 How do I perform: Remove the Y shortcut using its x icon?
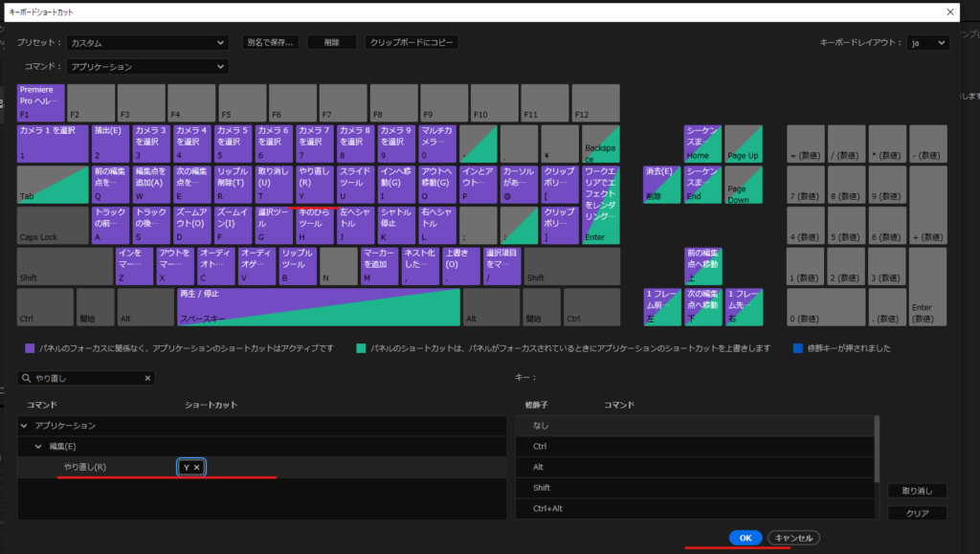coord(196,467)
